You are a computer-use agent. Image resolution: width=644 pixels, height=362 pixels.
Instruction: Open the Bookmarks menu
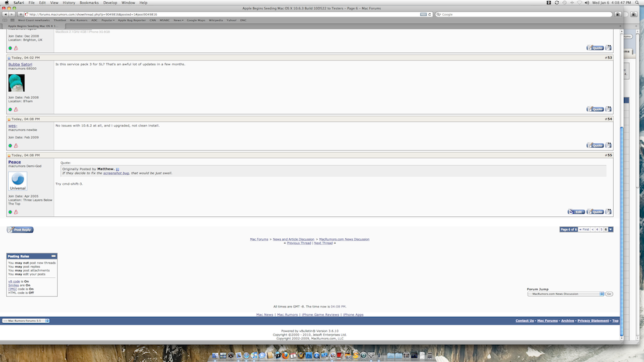coord(89,3)
